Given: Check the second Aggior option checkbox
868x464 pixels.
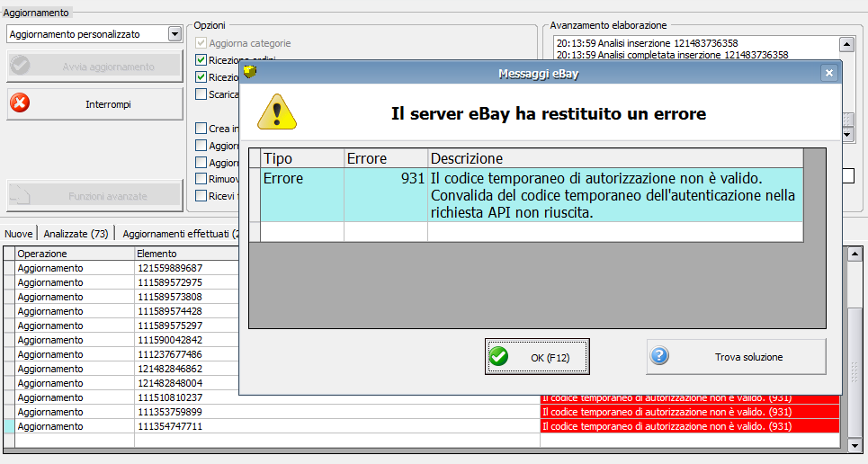Looking at the screenshot, I should [201, 162].
